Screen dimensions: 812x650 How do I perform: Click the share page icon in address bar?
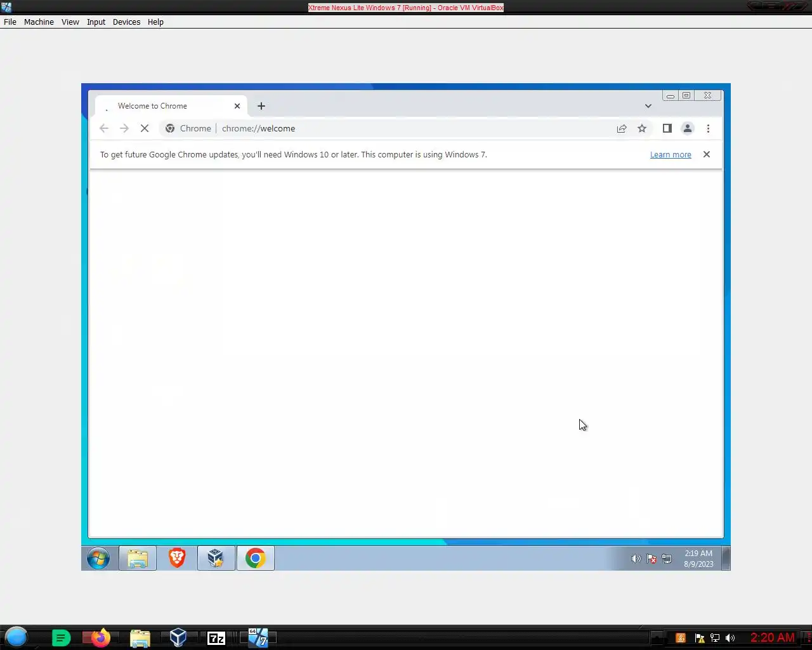point(622,128)
